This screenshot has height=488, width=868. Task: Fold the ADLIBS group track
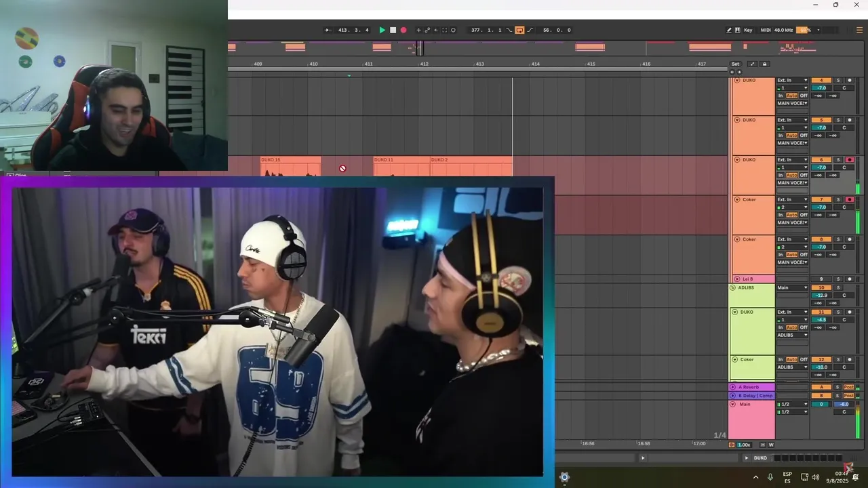(x=732, y=287)
